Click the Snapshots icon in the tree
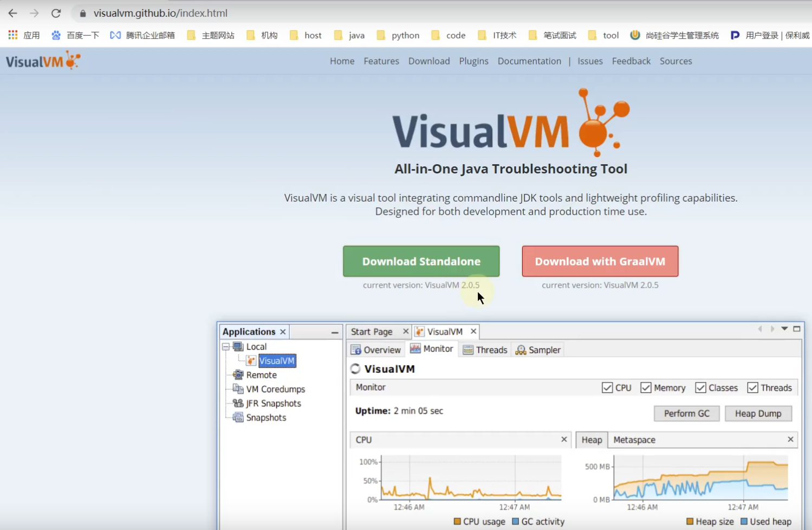The width and height of the screenshot is (812, 530). click(238, 417)
